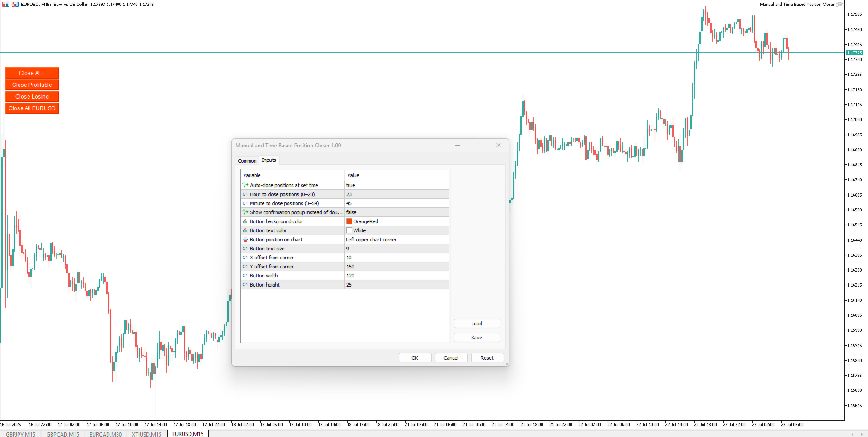Click Close Losing chart button
Image resolution: width=868 pixels, height=437 pixels.
point(32,97)
